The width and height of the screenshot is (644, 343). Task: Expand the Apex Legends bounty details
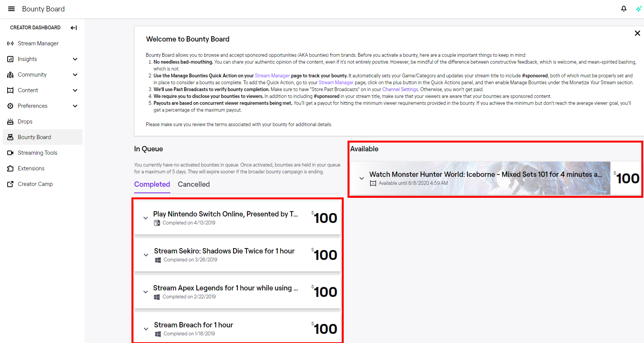point(146,292)
